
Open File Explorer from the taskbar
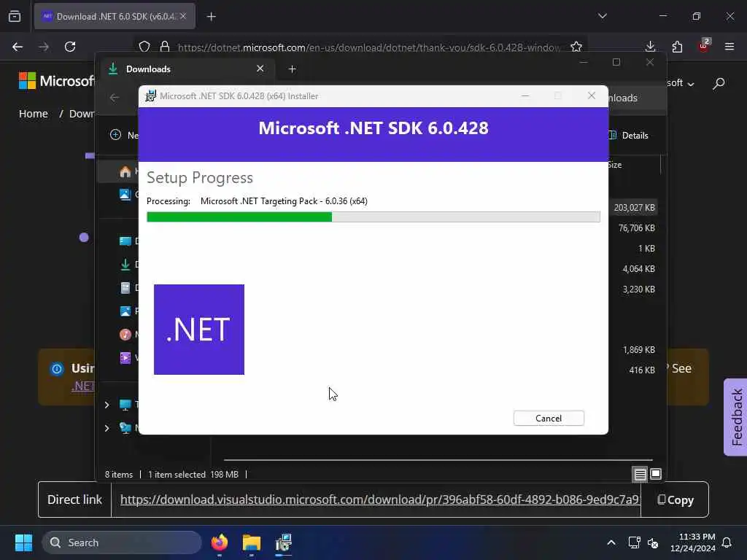pos(252,542)
